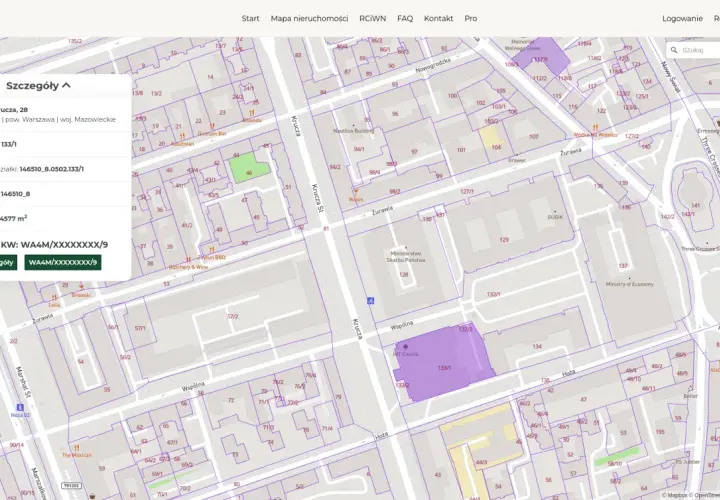The image size is (720, 500).
Task: Open Mapa nieruchomości page
Action: coord(309,18)
